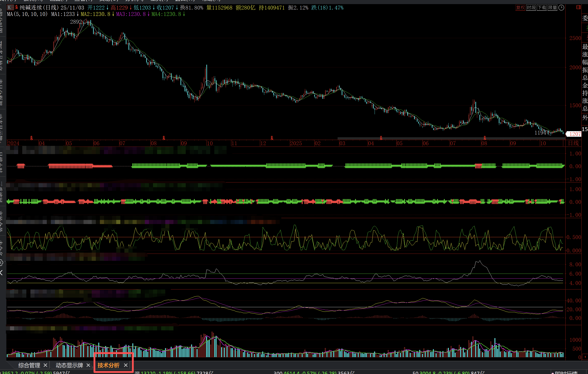Image resolution: width=588 pixels, height=374 pixels.
Task: Click the clock icon near 限量
Action: [x=561, y=7]
